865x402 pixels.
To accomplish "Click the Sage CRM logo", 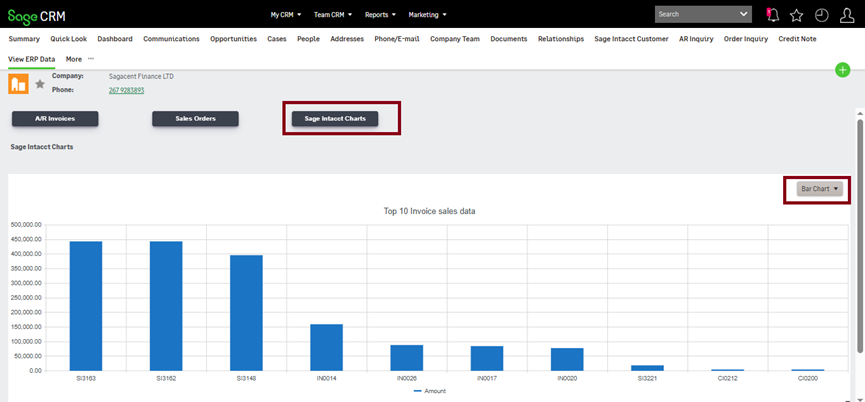I will 37,15.
